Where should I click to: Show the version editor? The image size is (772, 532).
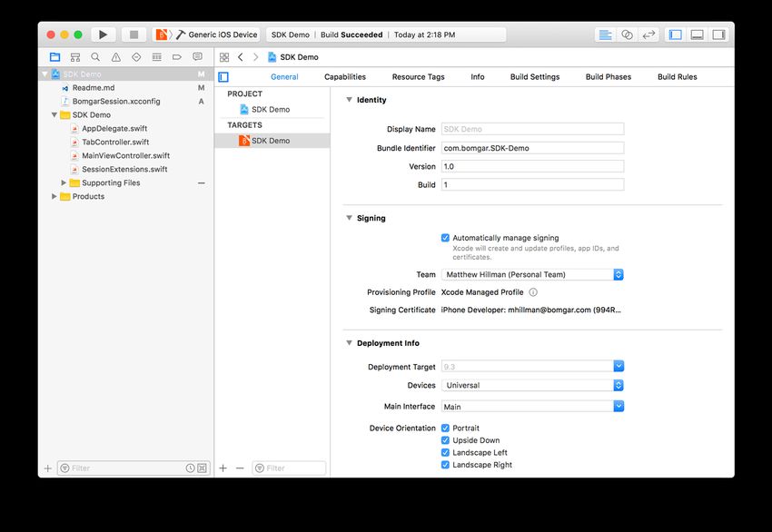click(648, 34)
